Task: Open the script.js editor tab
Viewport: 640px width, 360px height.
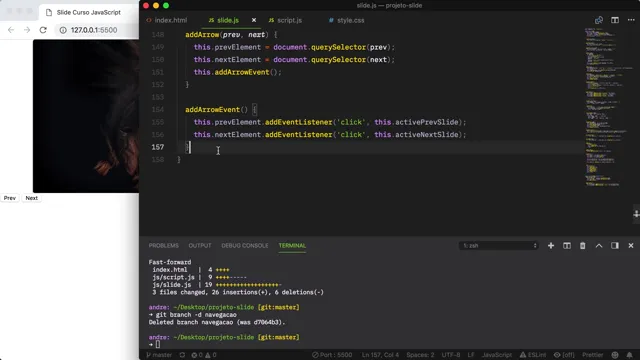Action: (x=286, y=20)
